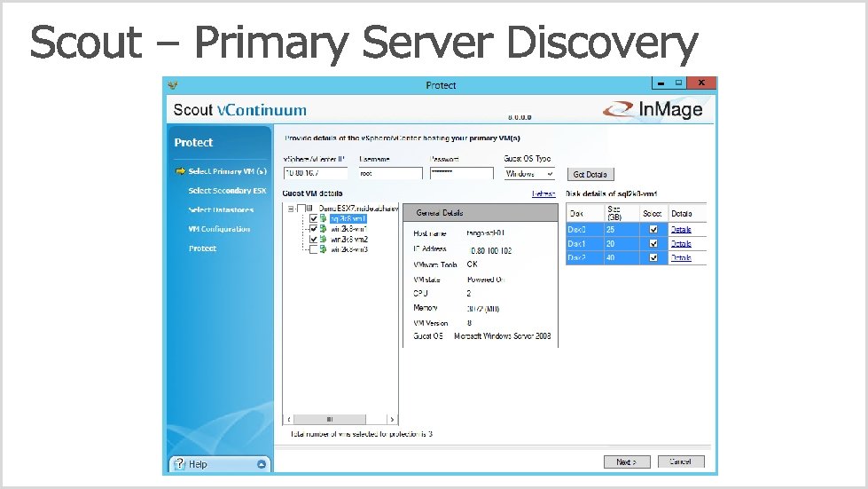Click the InMage logo
The width and height of the screenshot is (868, 489).
tap(653, 110)
